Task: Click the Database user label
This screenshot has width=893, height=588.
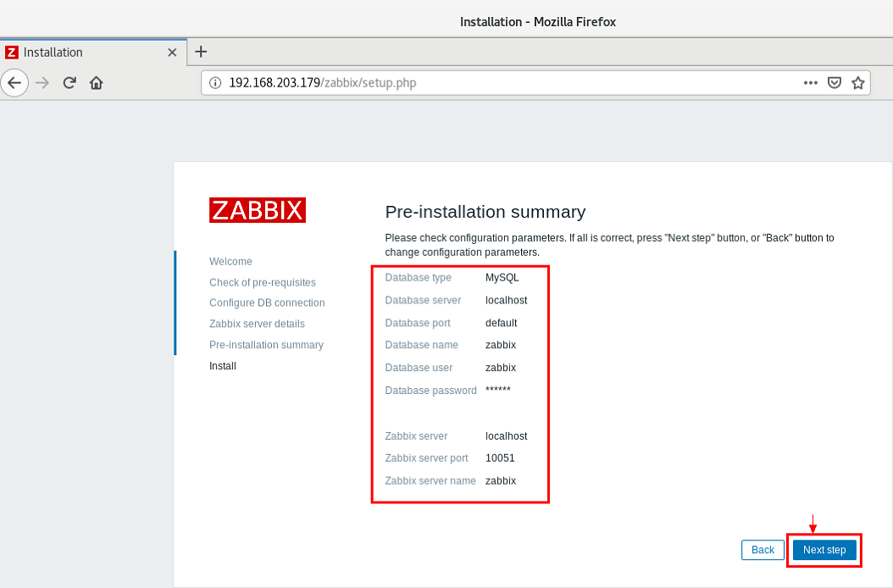Action: pos(419,368)
